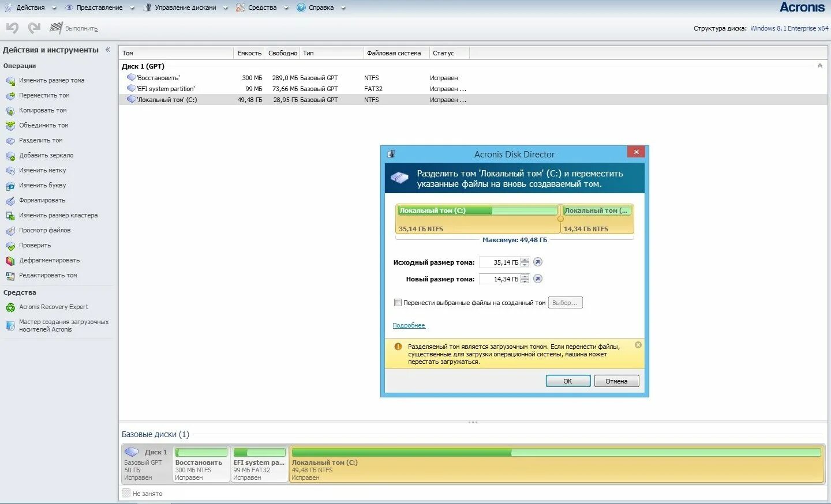831x504 pixels.
Task: Open dropdown arrow beside Средства menu
Action: (286, 8)
